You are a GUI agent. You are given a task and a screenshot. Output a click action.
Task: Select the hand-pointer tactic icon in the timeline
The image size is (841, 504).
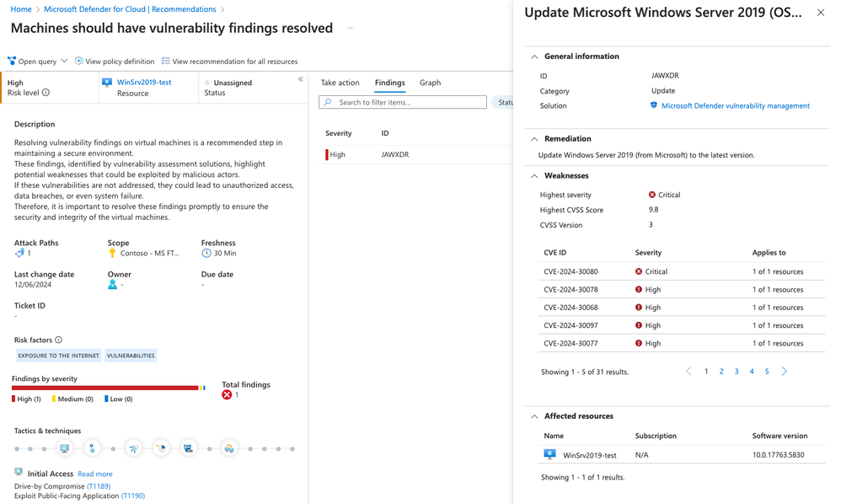[x=92, y=448]
